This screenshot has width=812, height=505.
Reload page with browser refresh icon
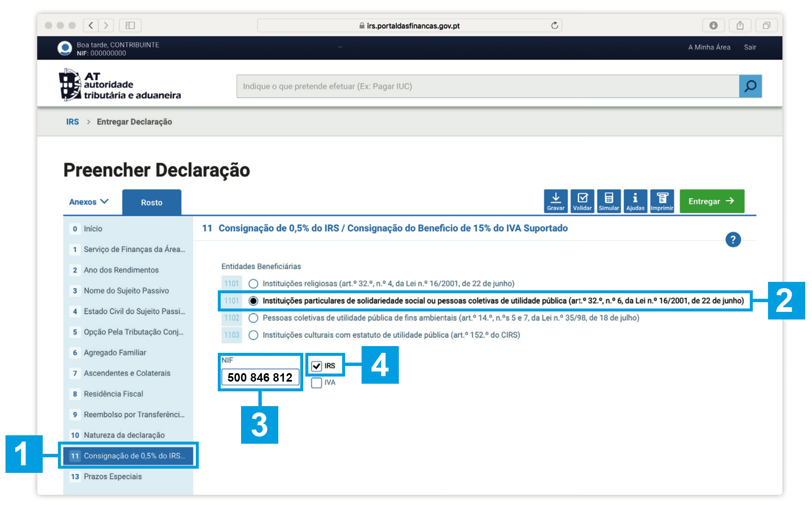554,26
